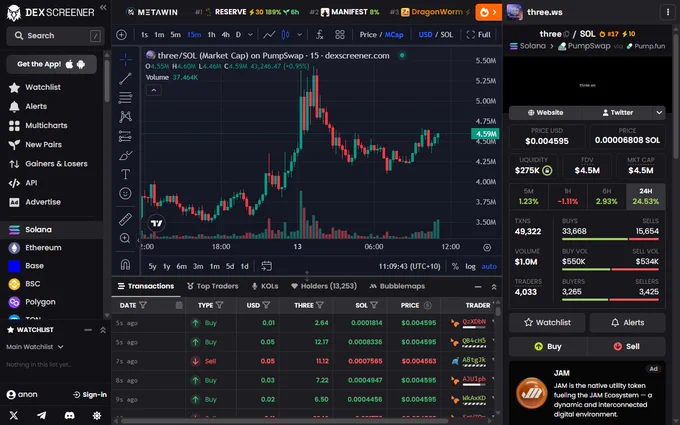The image size is (680, 425).
Task: Expand the watchlist panel chevrons
Action: pos(103,330)
